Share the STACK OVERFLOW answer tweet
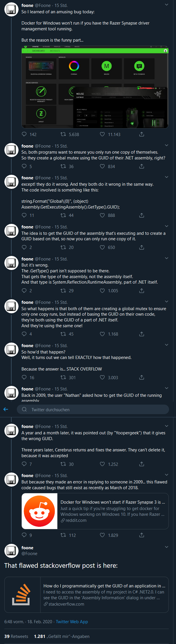This screenshot has width=176, height=644. (142, 377)
